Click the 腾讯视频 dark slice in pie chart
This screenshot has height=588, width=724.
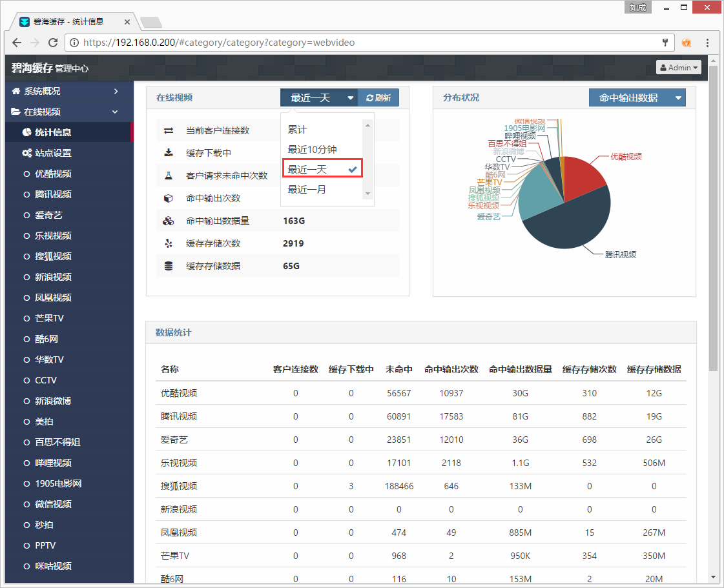click(x=568, y=223)
